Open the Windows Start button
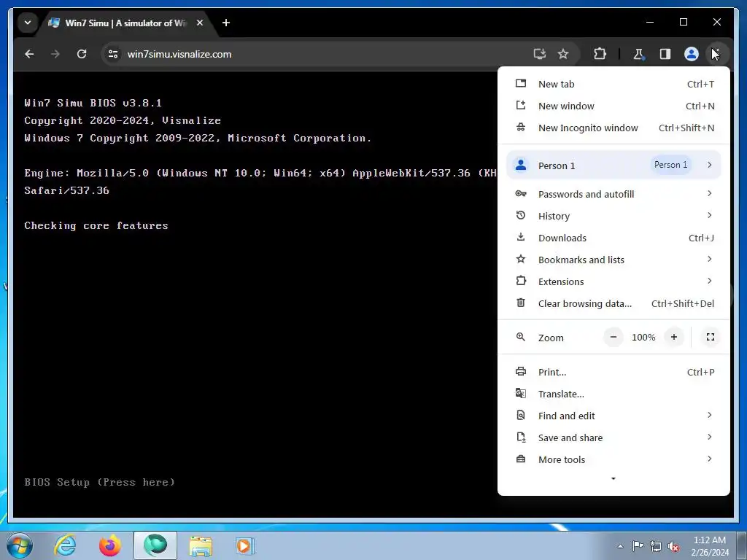The image size is (747, 560). point(20,545)
